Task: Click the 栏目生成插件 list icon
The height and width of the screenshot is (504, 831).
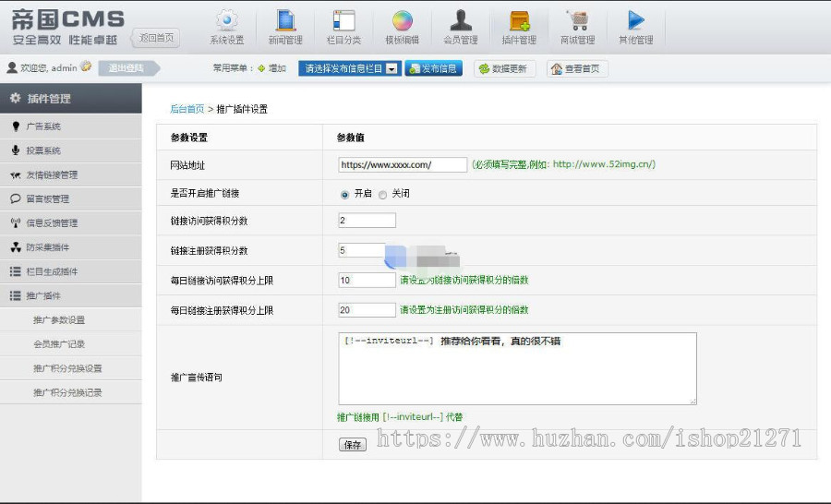Action: click(x=16, y=271)
